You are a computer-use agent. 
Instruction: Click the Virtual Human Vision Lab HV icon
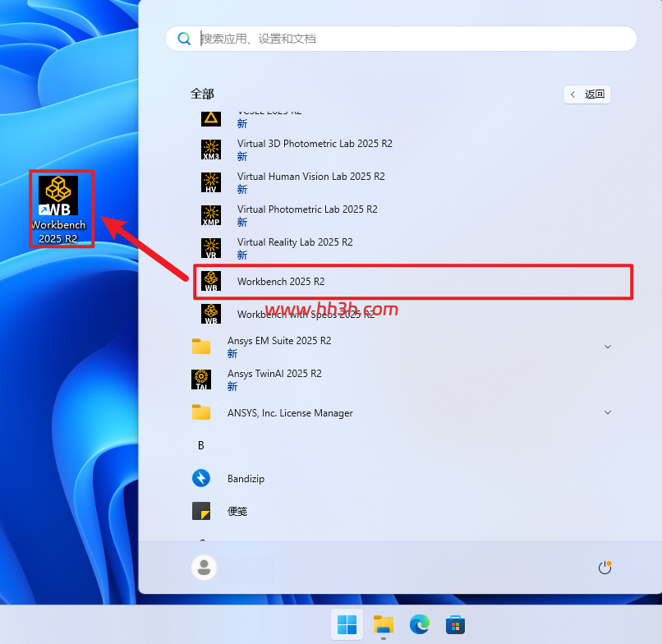pyautogui.click(x=211, y=182)
